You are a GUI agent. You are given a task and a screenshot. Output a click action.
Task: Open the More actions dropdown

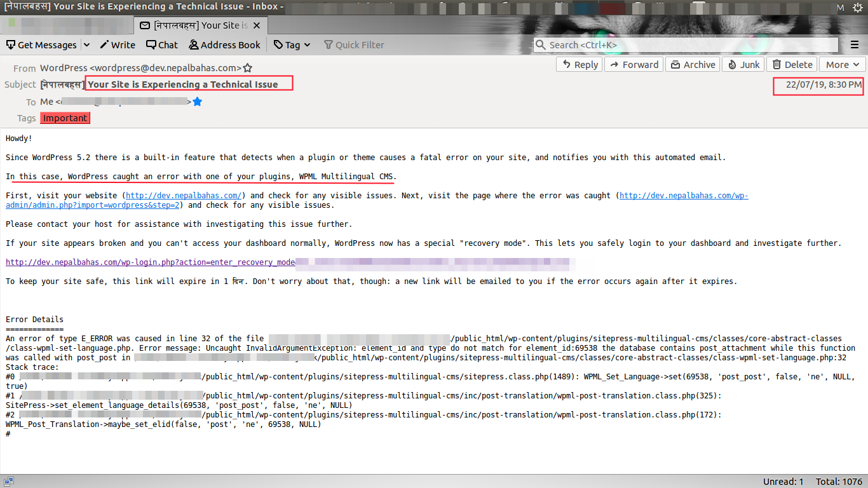click(x=842, y=65)
